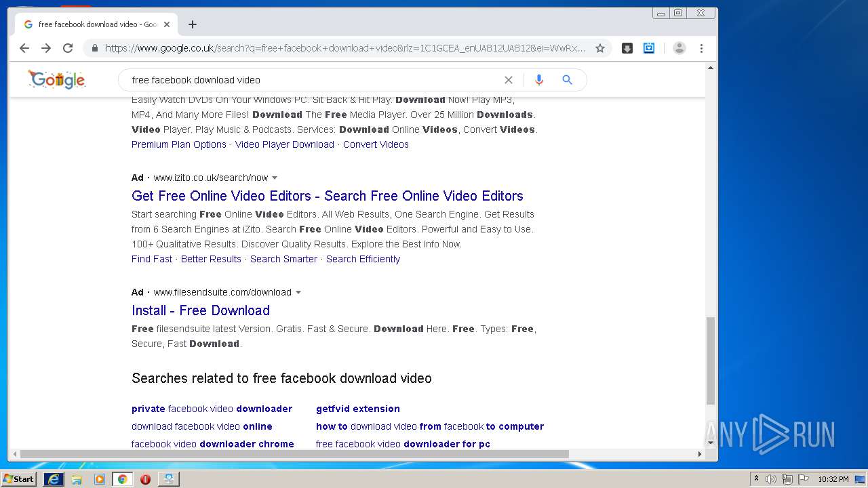Click the scroll up arrow
The height and width of the screenshot is (488, 868).
711,68
